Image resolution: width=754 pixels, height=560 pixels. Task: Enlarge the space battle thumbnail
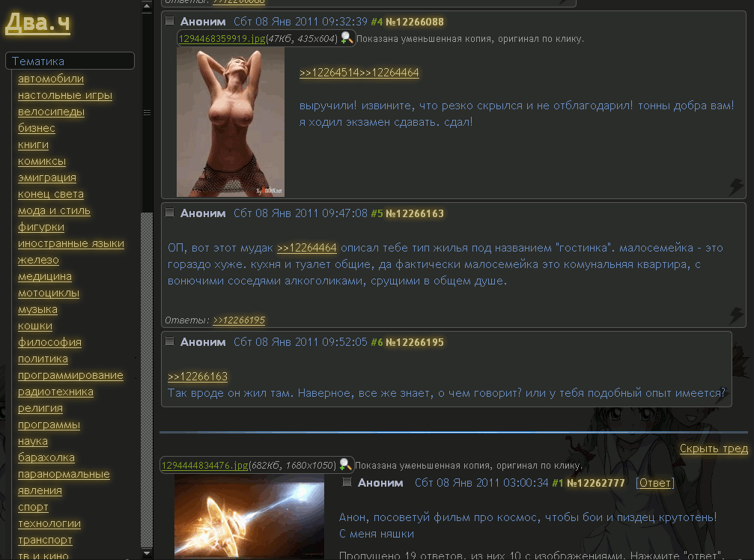click(249, 517)
